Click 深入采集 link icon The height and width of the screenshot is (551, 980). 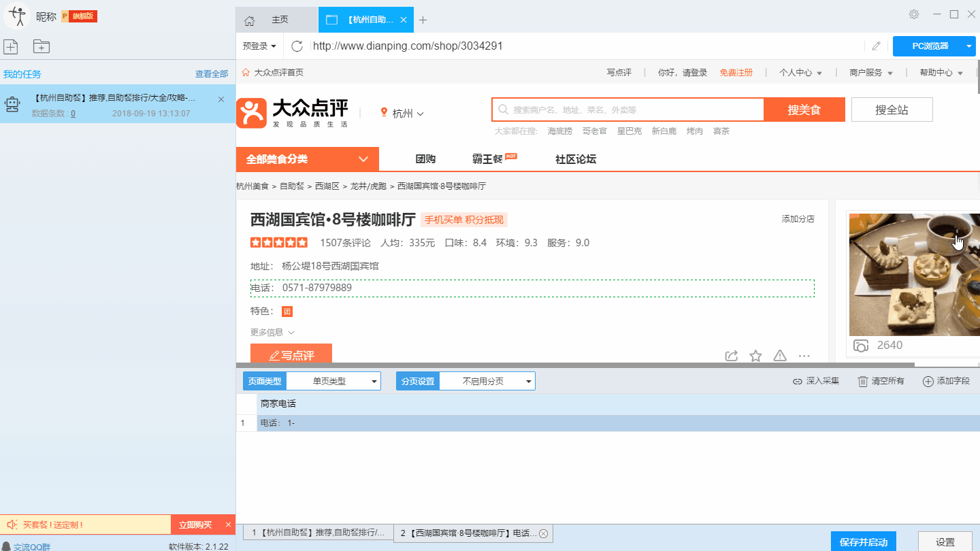pyautogui.click(x=797, y=382)
